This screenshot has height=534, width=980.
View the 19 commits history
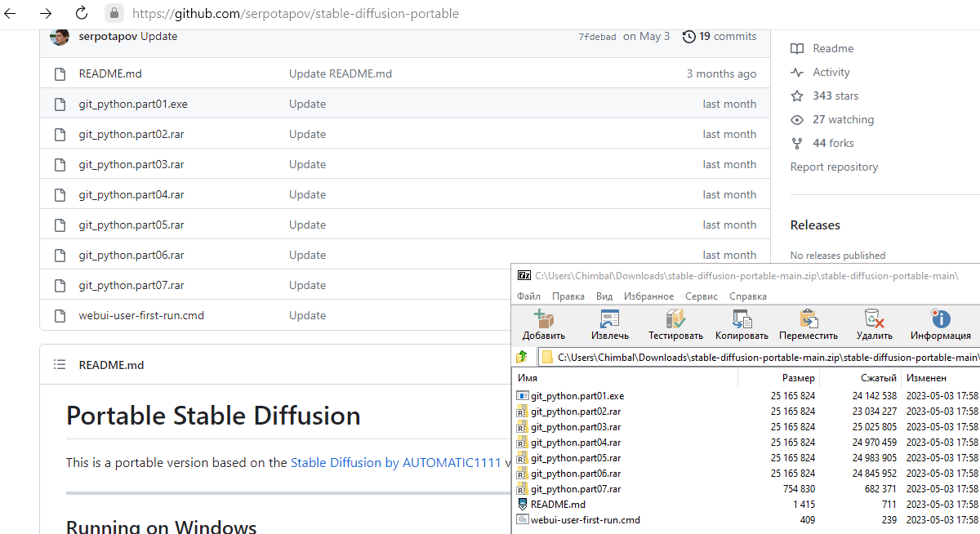click(719, 37)
